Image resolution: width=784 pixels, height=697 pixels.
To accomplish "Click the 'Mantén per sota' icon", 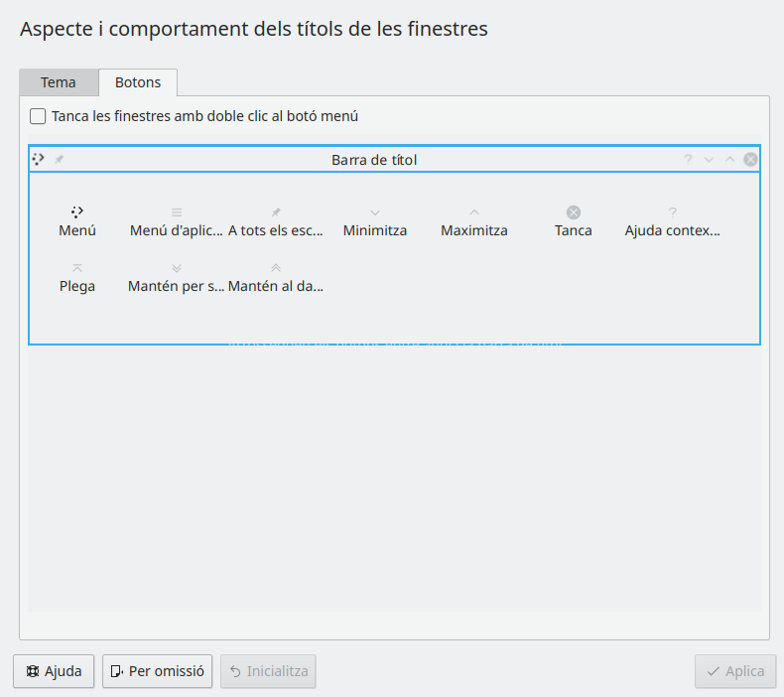I will (177, 267).
